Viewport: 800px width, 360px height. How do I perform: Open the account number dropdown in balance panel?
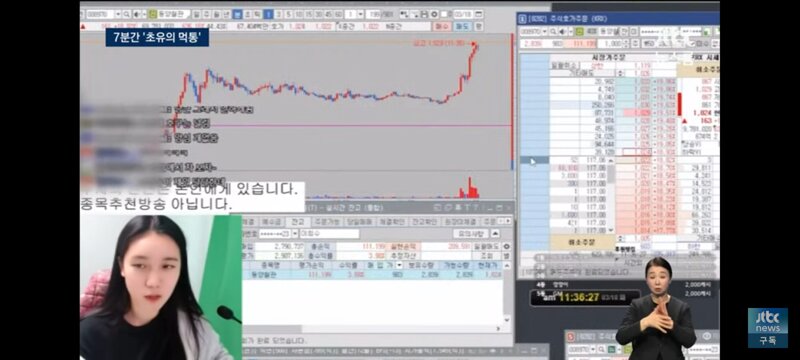pos(295,234)
